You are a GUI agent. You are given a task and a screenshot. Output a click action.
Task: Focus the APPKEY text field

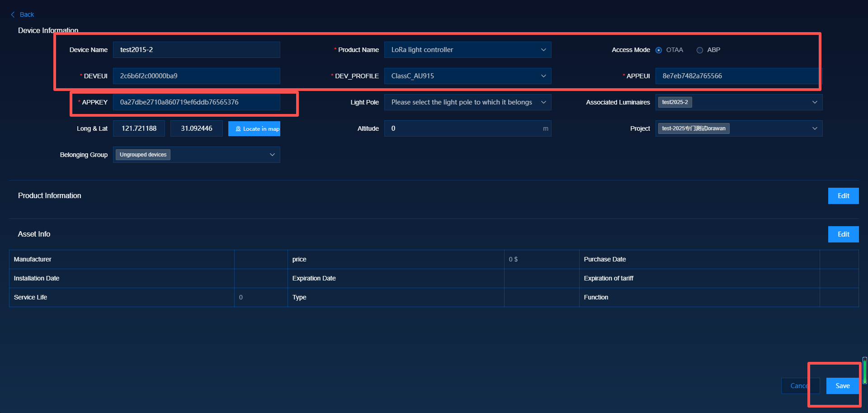[x=196, y=102]
